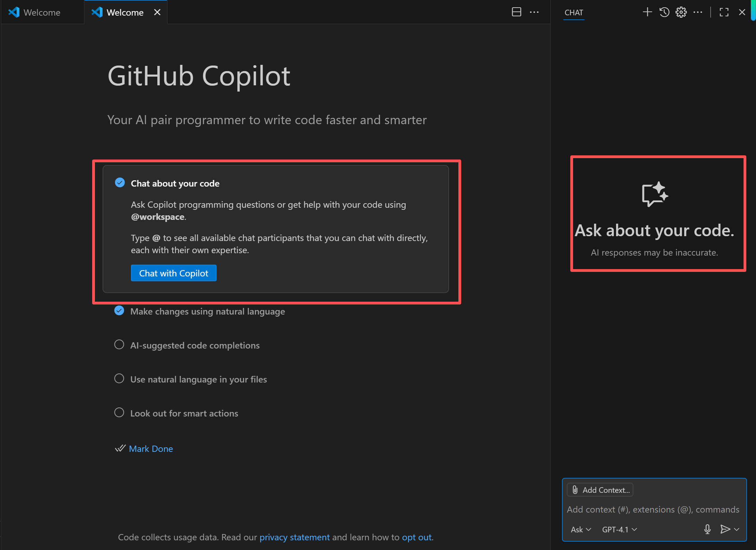Maximize the chat panel size
The image size is (756, 550).
pyautogui.click(x=724, y=12)
